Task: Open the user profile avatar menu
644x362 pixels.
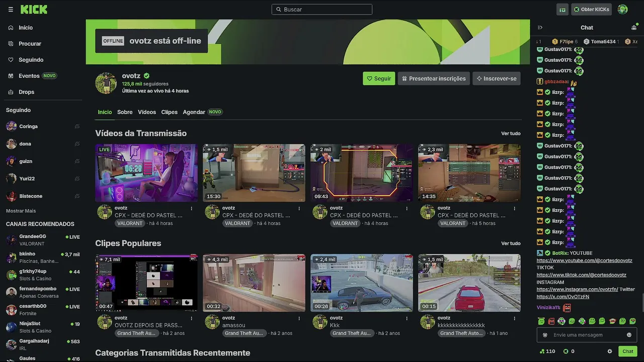Action: click(x=622, y=10)
